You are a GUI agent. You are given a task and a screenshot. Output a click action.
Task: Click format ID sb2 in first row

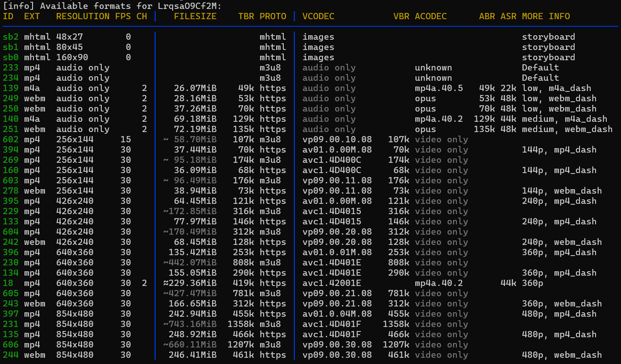click(x=11, y=37)
